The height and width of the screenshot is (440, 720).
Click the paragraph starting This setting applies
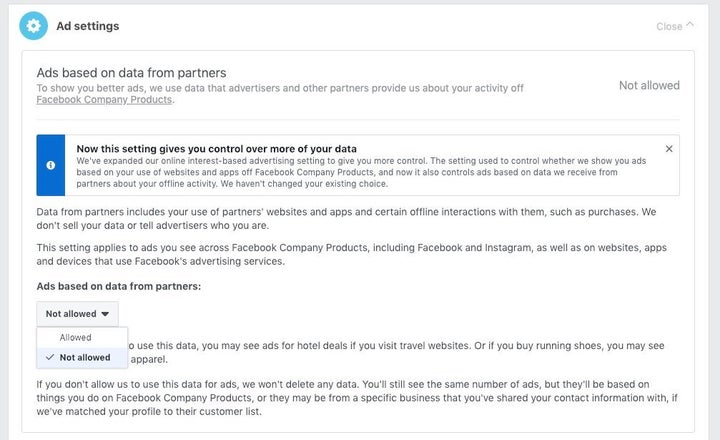tap(352, 254)
